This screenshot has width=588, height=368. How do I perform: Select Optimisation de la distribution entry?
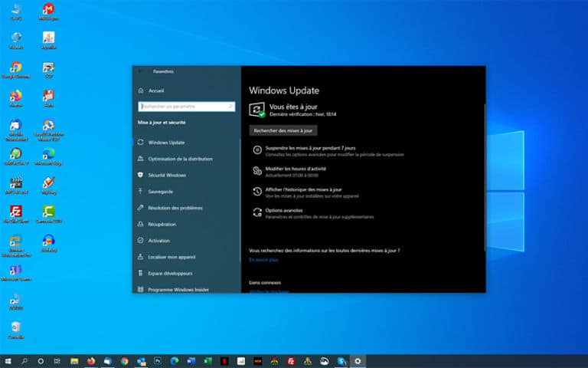[x=180, y=159]
